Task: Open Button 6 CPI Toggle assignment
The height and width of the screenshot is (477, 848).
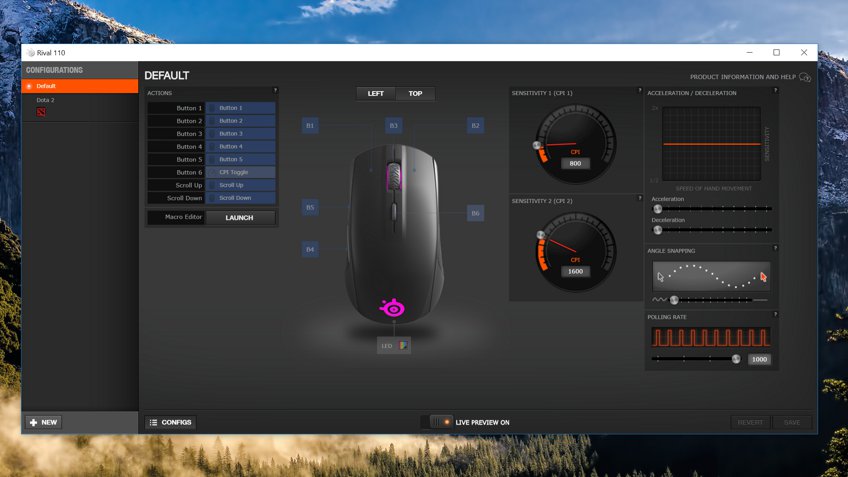Action: pyautogui.click(x=241, y=172)
